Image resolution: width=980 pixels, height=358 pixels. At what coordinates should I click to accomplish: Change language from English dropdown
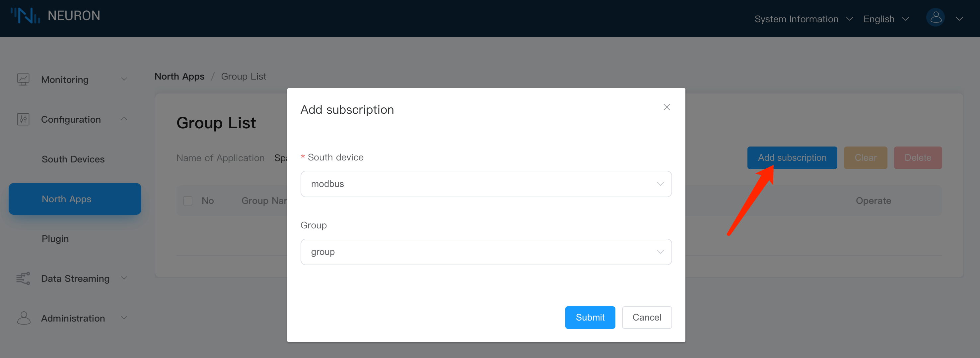click(886, 19)
